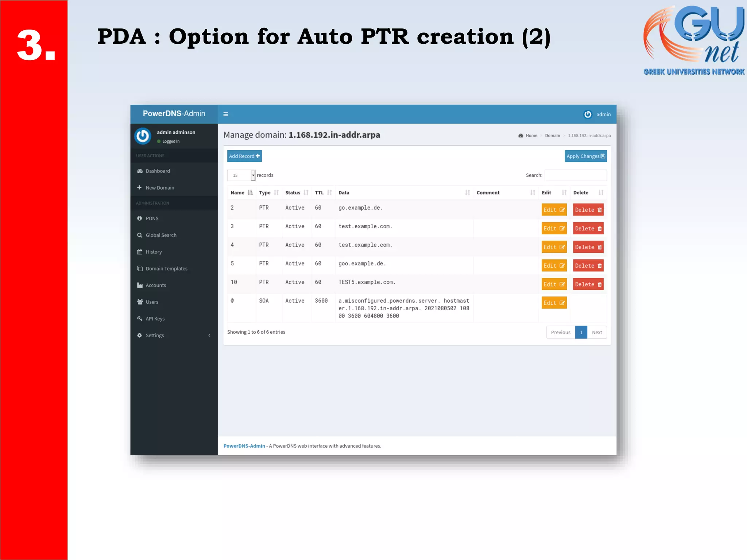The image size is (747, 560).
Task: Sort table by Comment column
Action: (506, 192)
